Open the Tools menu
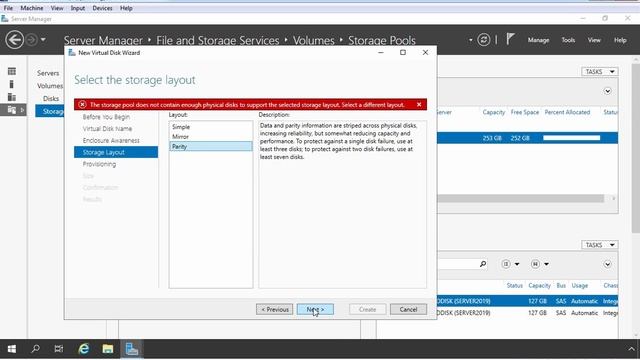 coord(568,40)
